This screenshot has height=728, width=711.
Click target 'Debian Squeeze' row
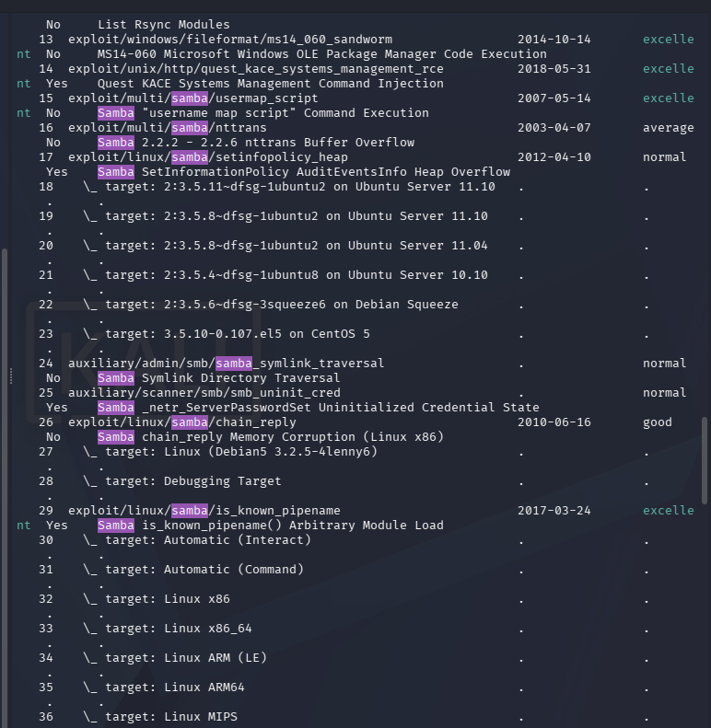271,305
